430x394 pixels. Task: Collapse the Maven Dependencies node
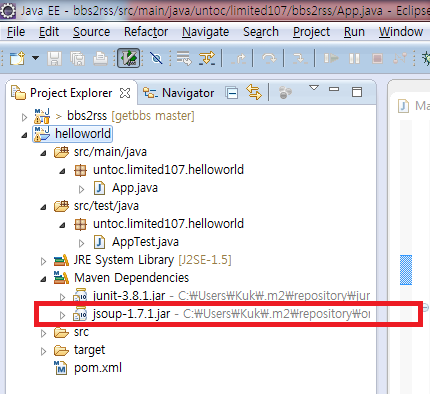tap(43, 279)
